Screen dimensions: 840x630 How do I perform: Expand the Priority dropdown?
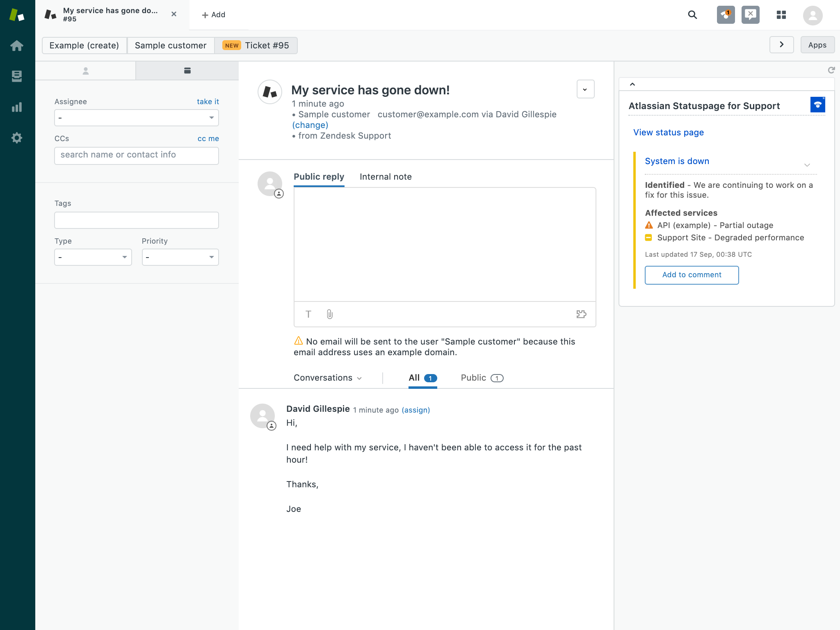click(x=180, y=257)
